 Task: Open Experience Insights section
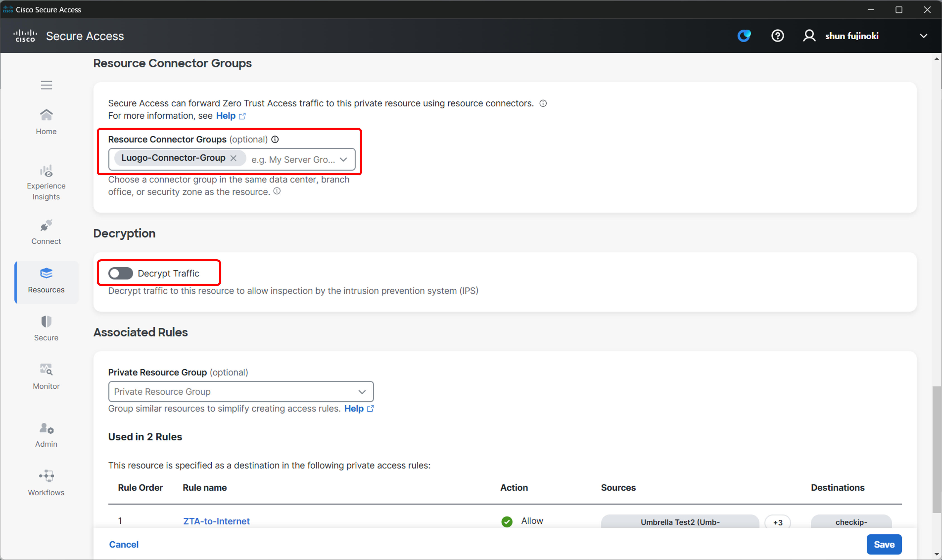(x=46, y=183)
